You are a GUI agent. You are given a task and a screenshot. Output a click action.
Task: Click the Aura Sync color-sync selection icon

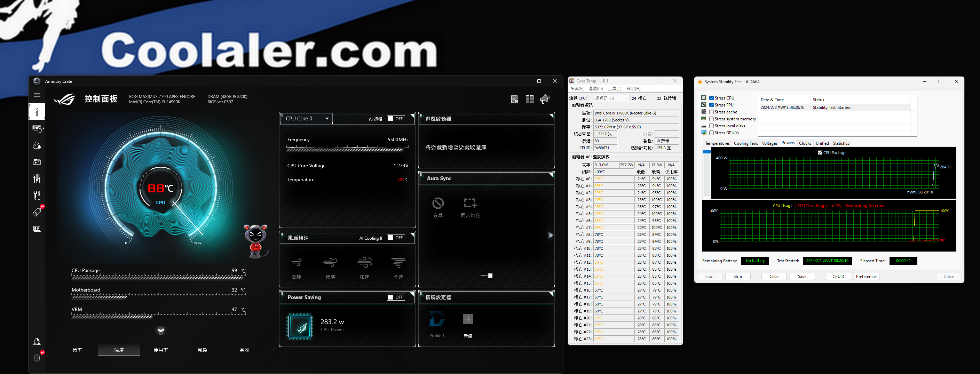click(470, 203)
